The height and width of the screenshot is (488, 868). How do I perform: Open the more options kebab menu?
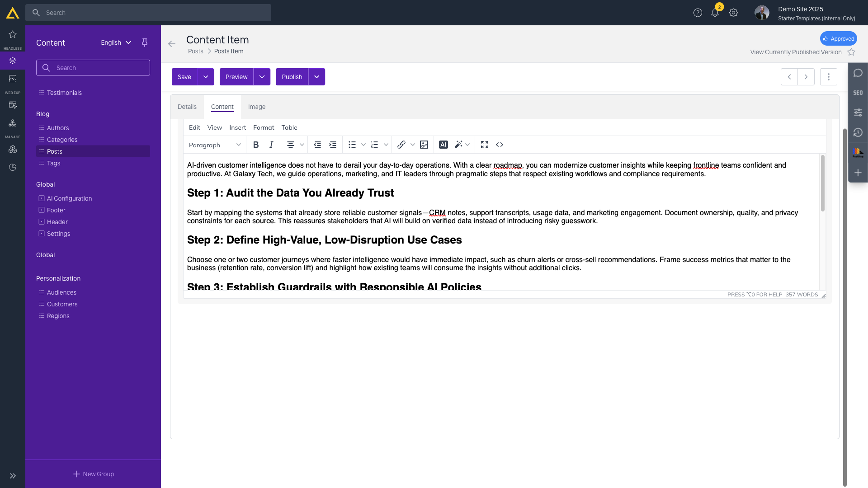click(x=829, y=77)
